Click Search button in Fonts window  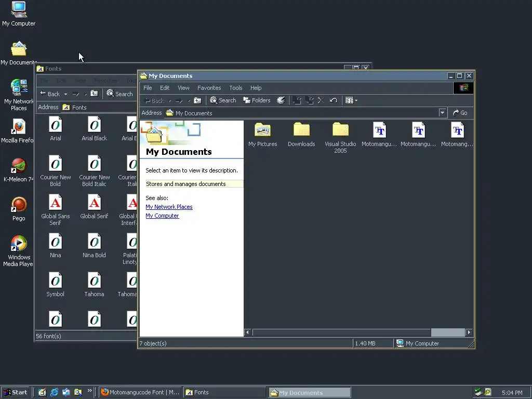pyautogui.click(x=120, y=94)
